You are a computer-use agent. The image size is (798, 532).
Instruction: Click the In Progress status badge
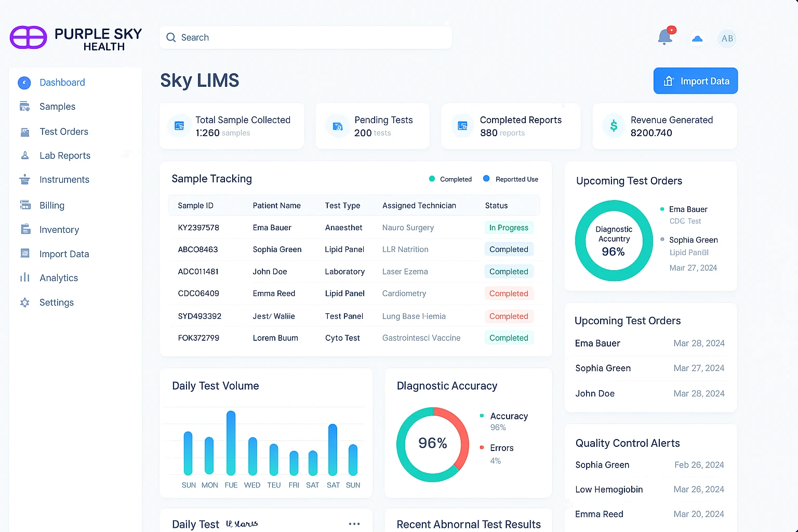(x=508, y=228)
